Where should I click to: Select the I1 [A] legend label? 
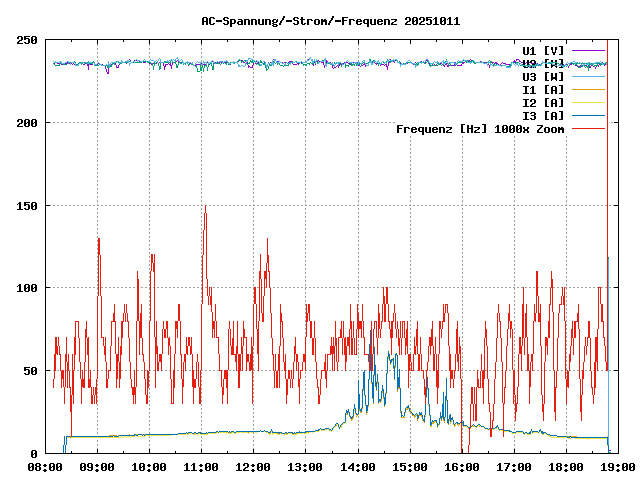coord(543,89)
